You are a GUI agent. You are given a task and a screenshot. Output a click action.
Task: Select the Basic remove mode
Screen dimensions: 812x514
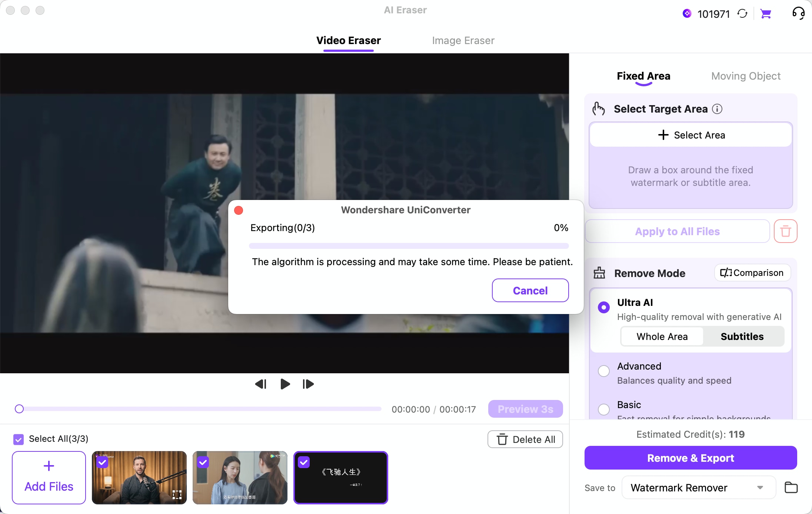[604, 409]
